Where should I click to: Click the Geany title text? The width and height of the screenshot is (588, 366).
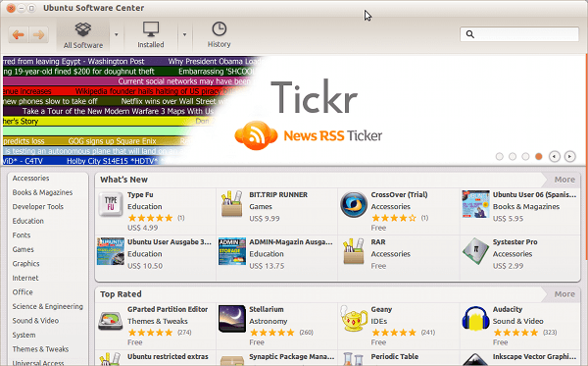pyautogui.click(x=381, y=310)
